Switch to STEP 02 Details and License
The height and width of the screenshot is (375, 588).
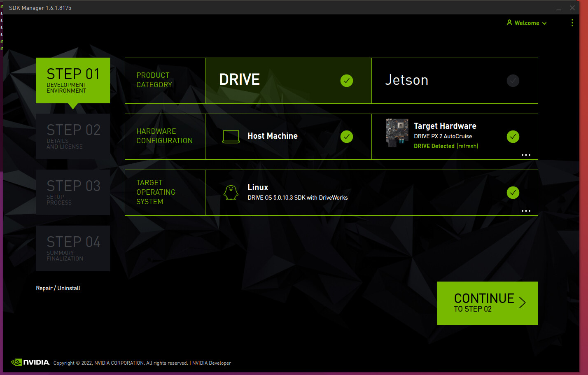tap(73, 136)
